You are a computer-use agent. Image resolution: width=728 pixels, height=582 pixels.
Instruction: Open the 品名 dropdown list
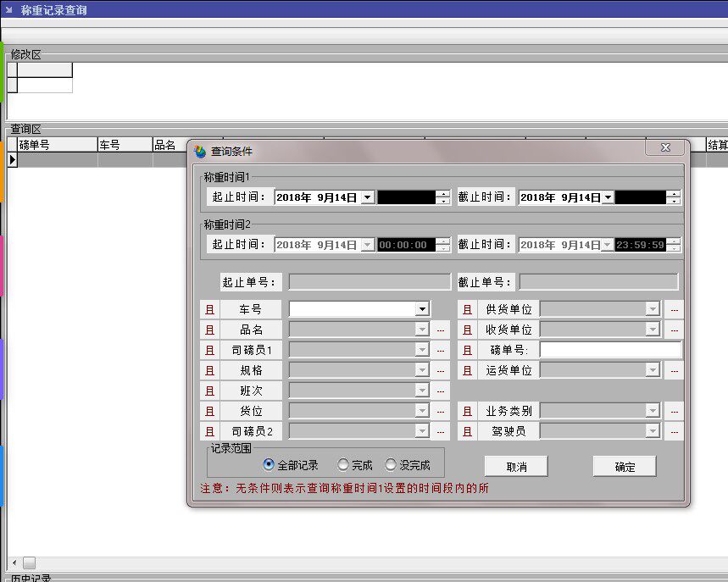pyautogui.click(x=422, y=330)
